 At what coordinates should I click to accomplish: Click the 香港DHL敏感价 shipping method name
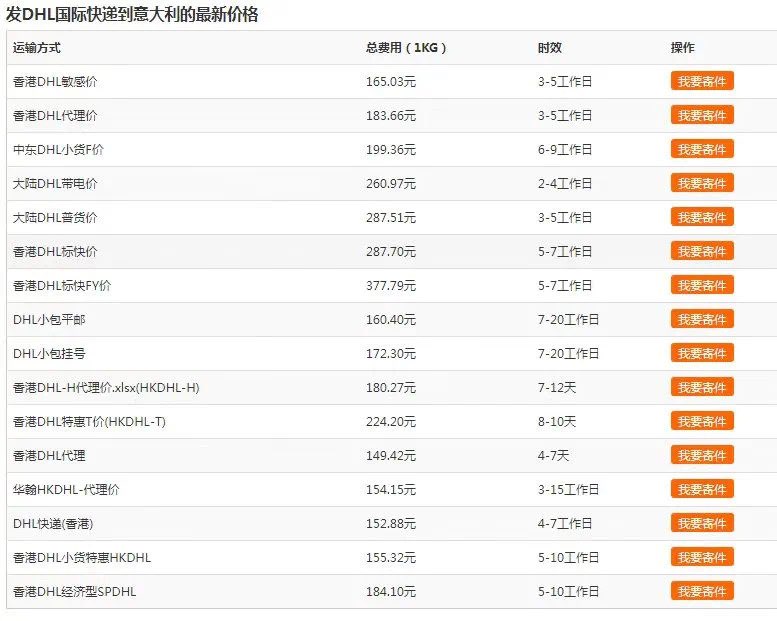tap(55, 81)
